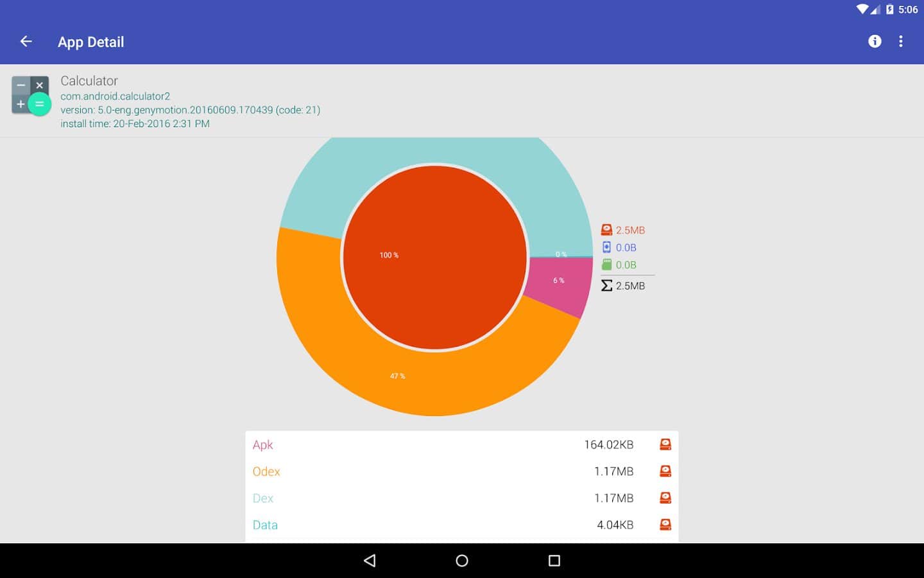Tap storage icon in the Odex row
The height and width of the screenshot is (578, 924).
coord(665,471)
